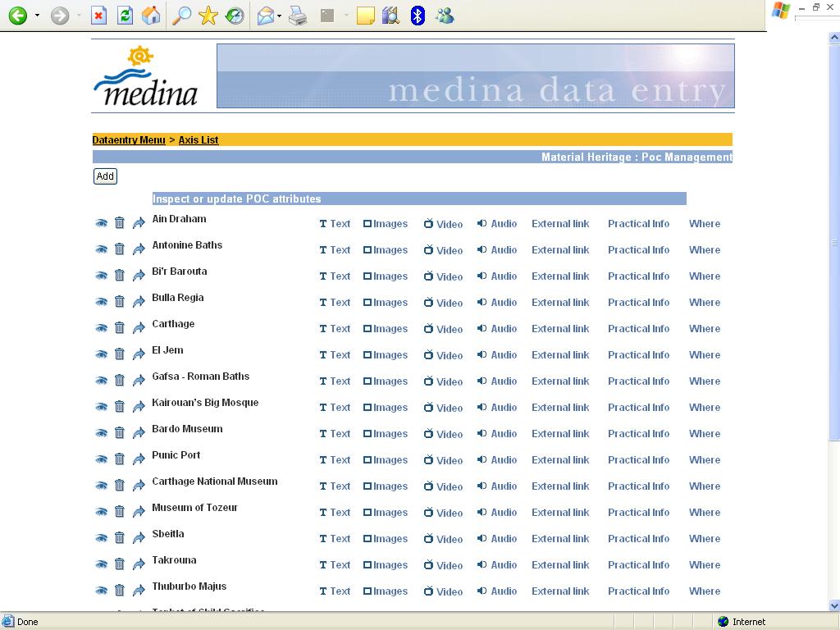
Task: Print the page using printer icon
Action: pyautogui.click(x=298, y=16)
